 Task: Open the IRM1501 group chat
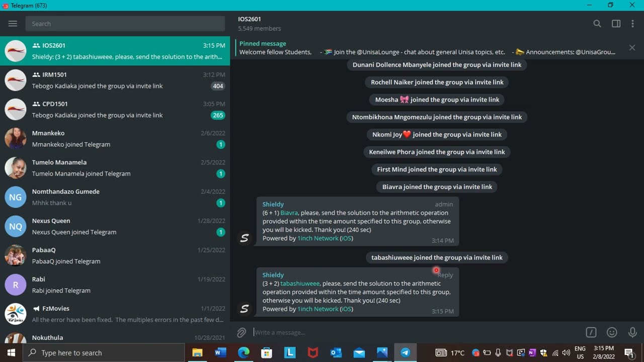[x=115, y=80]
